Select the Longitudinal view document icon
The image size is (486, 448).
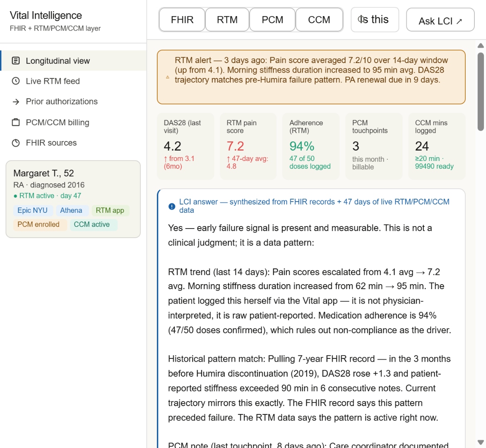pos(16,61)
